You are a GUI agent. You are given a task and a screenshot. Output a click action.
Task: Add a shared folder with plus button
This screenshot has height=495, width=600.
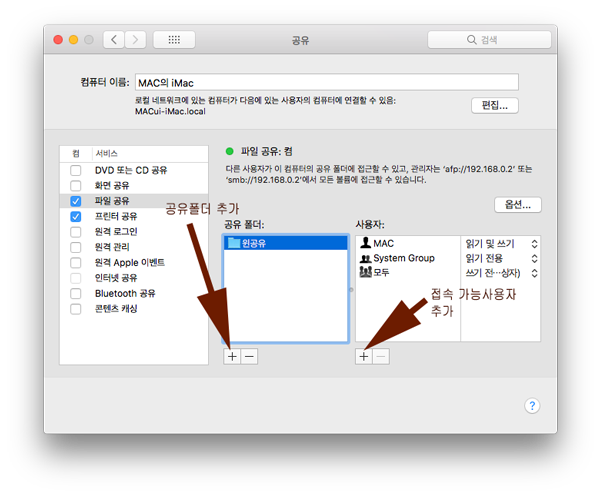[232, 357]
